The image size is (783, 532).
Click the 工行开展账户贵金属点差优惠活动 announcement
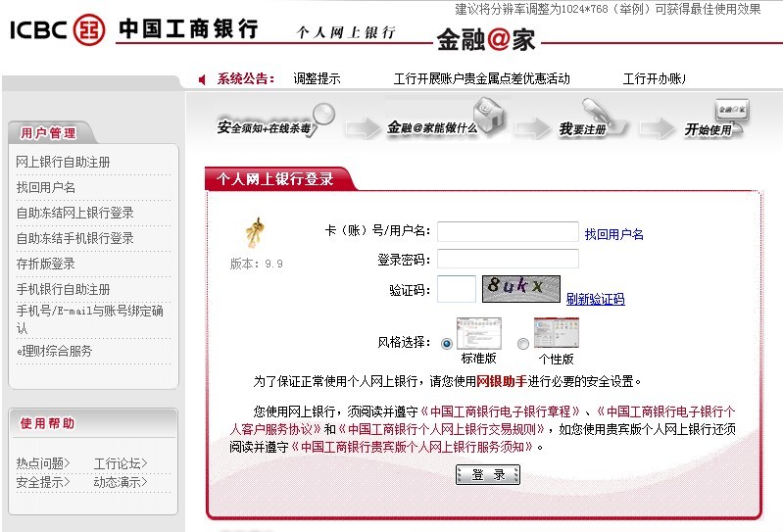click(x=481, y=78)
